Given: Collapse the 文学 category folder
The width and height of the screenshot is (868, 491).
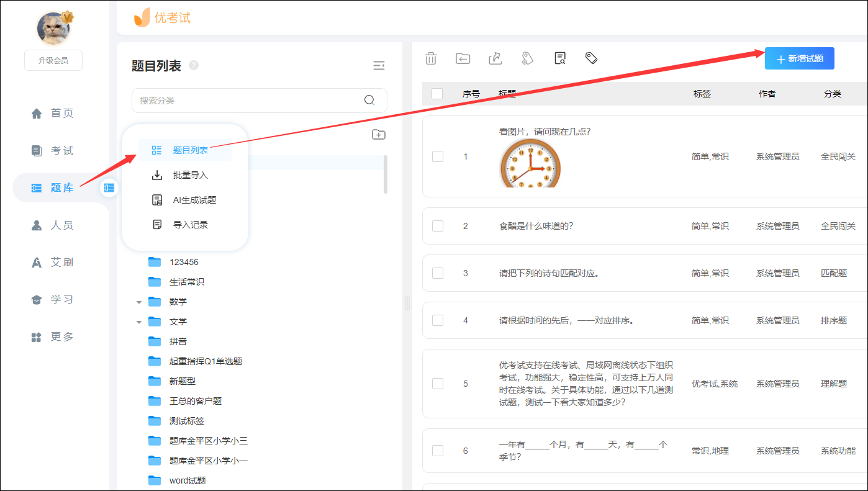Looking at the screenshot, I should 139,322.
